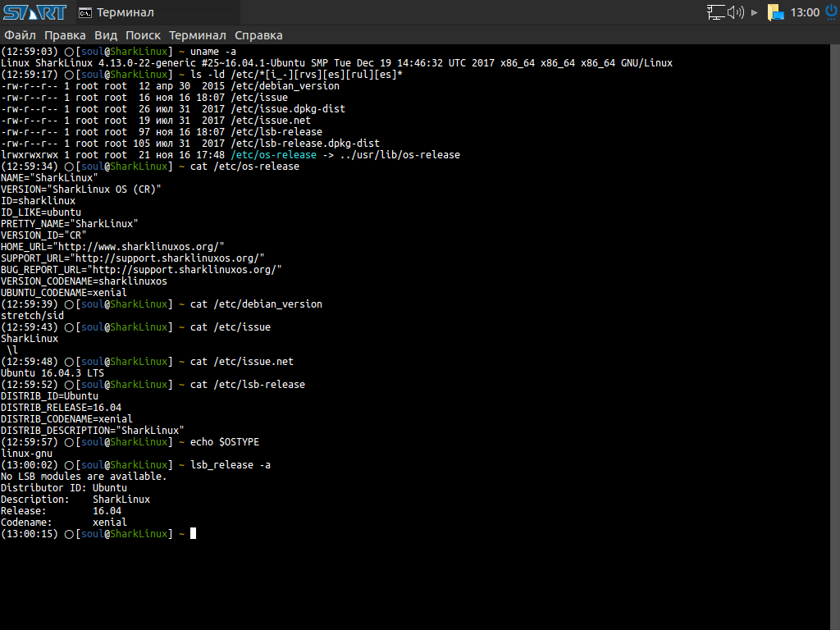Screen dimensions: 840x630
Task: Open the Справка menu
Action: coord(258,35)
